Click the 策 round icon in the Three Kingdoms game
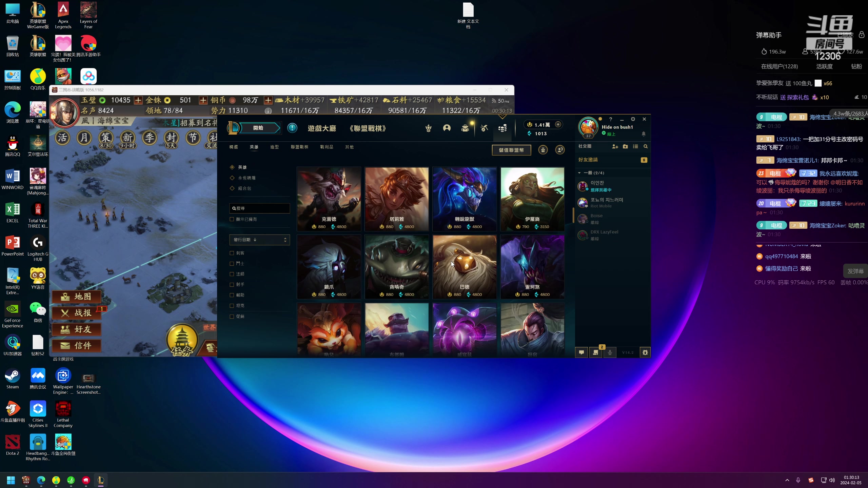 106,138
